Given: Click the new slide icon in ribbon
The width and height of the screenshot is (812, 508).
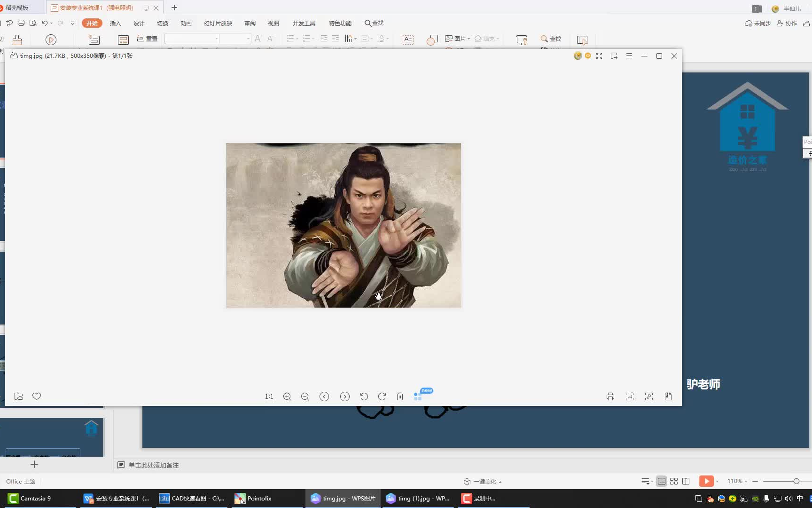Looking at the screenshot, I should (x=94, y=40).
